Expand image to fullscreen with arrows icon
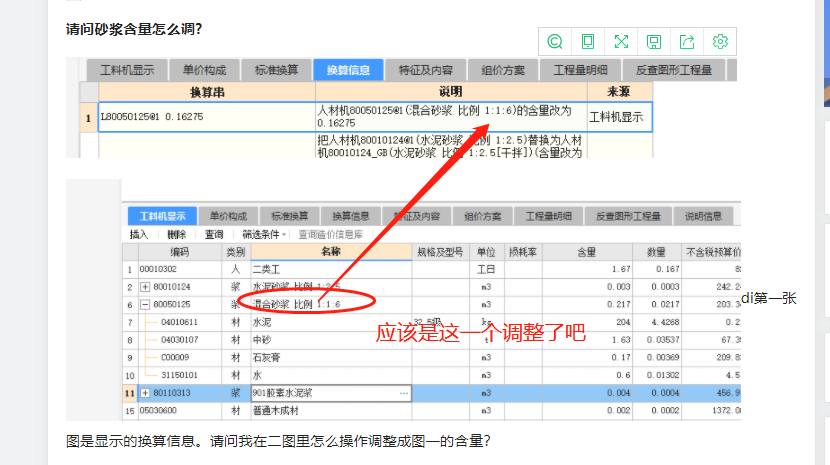 621,41
